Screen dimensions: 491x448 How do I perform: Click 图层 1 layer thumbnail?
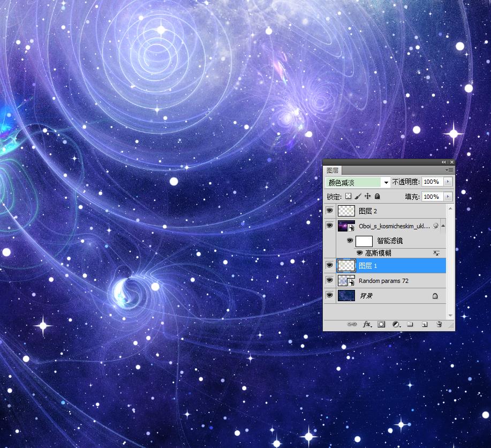(346, 266)
